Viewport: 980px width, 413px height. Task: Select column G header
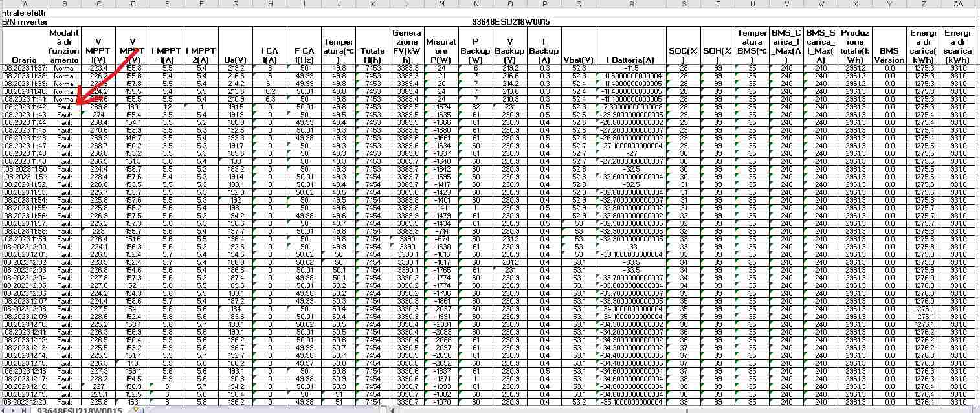point(235,4)
